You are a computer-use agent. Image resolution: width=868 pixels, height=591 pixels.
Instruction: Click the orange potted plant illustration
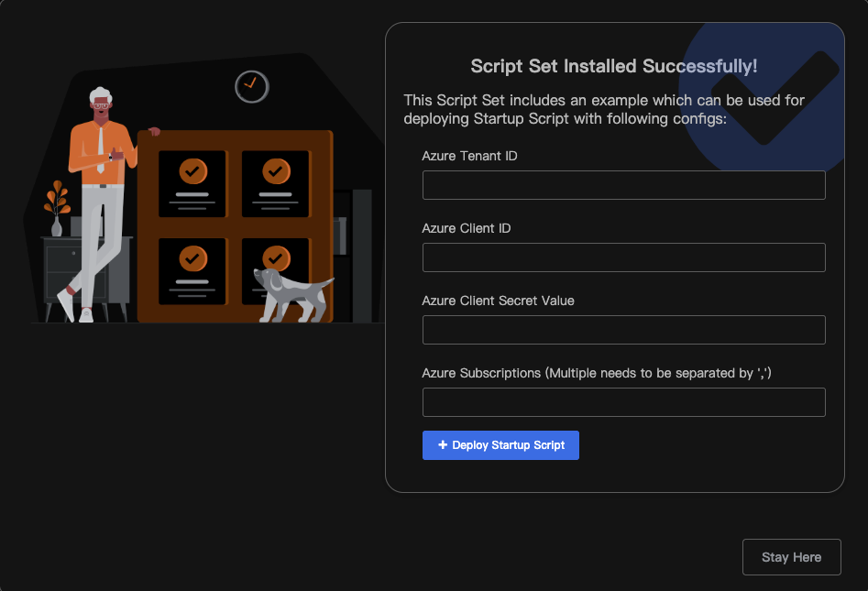pos(57,208)
